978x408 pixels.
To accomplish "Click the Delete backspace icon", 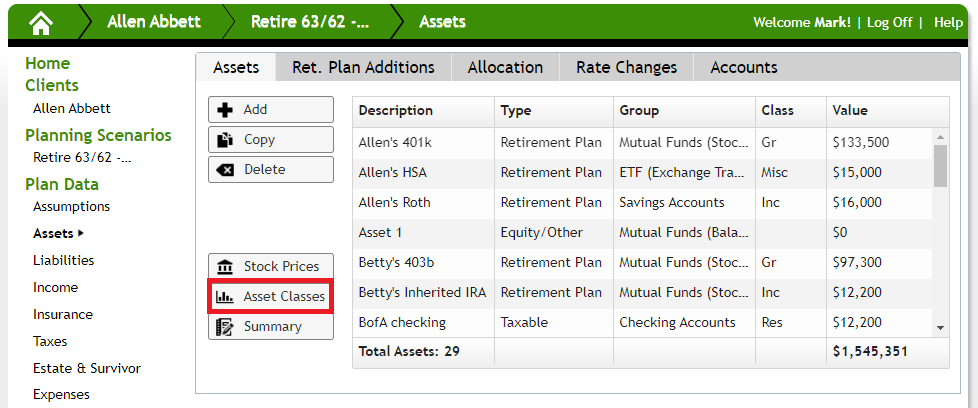I will [225, 170].
